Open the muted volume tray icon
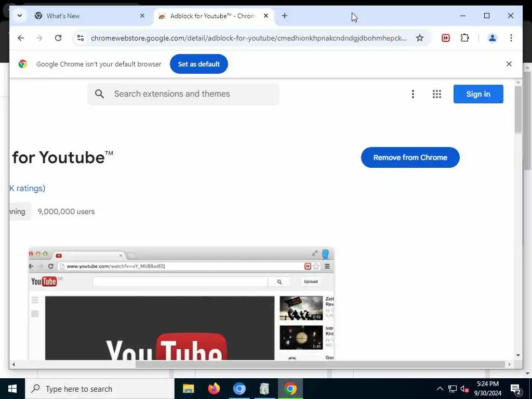This screenshot has height=399, width=532. click(x=465, y=389)
